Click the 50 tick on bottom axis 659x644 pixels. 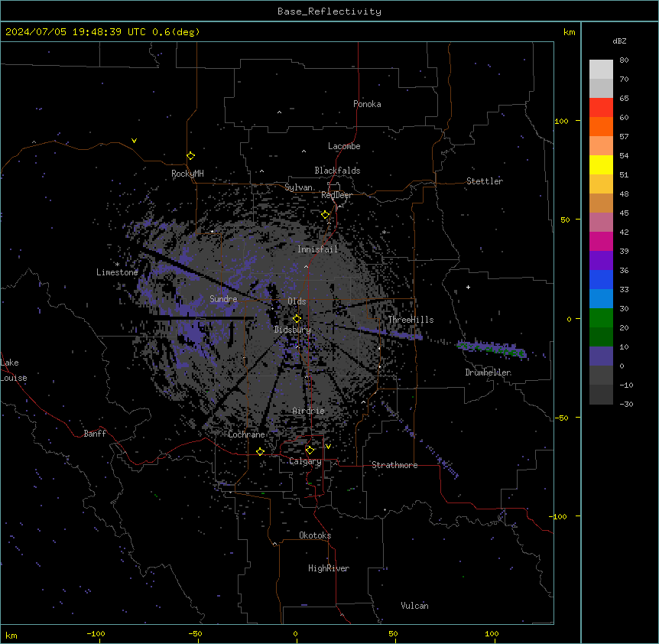coord(393,633)
